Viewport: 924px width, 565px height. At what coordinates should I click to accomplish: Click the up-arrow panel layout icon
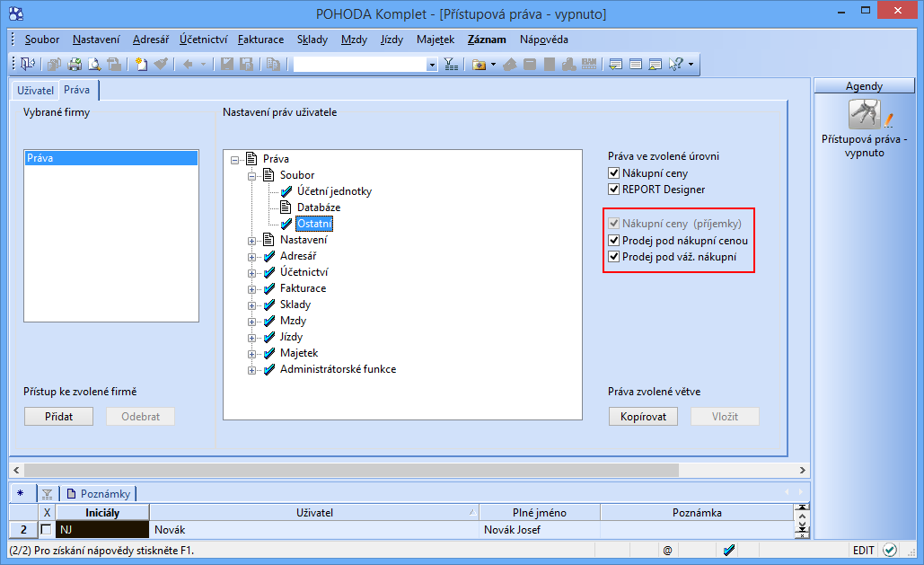click(656, 64)
